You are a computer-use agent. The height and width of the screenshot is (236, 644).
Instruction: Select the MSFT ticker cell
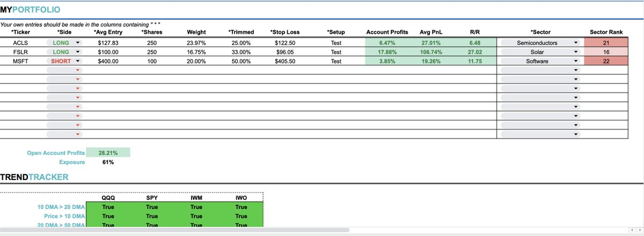click(20, 61)
